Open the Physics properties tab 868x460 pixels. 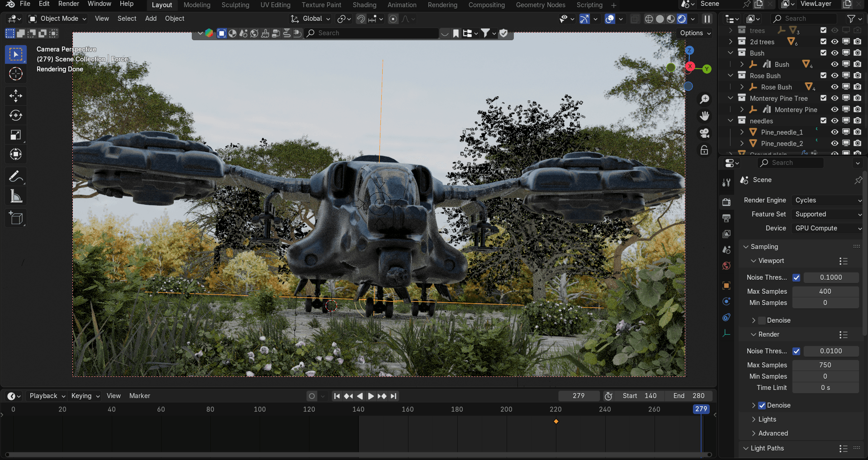(726, 301)
